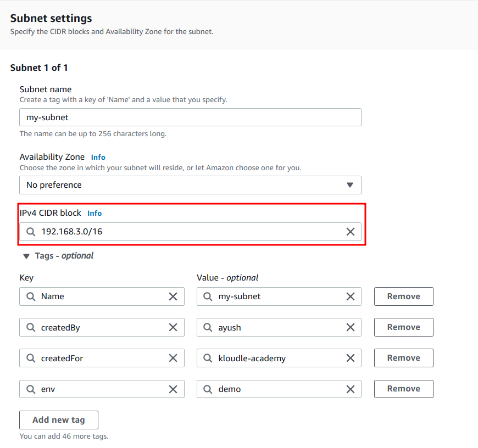Clear the kloudle-academy tag value
The width and height of the screenshot is (478, 448).
(x=351, y=358)
